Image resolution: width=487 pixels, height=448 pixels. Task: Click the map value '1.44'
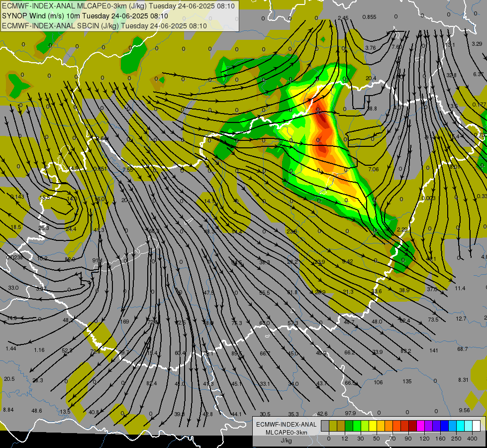pos(11,348)
